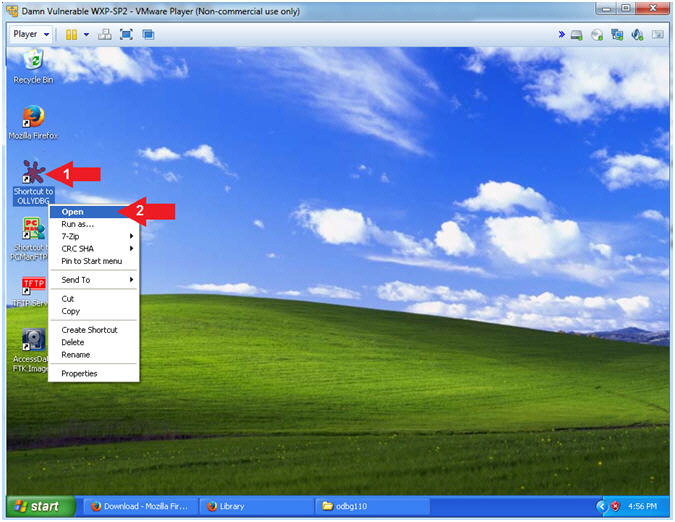Click the red security shield tray icon
Image resolution: width=675 pixels, height=522 pixels.
(616, 507)
